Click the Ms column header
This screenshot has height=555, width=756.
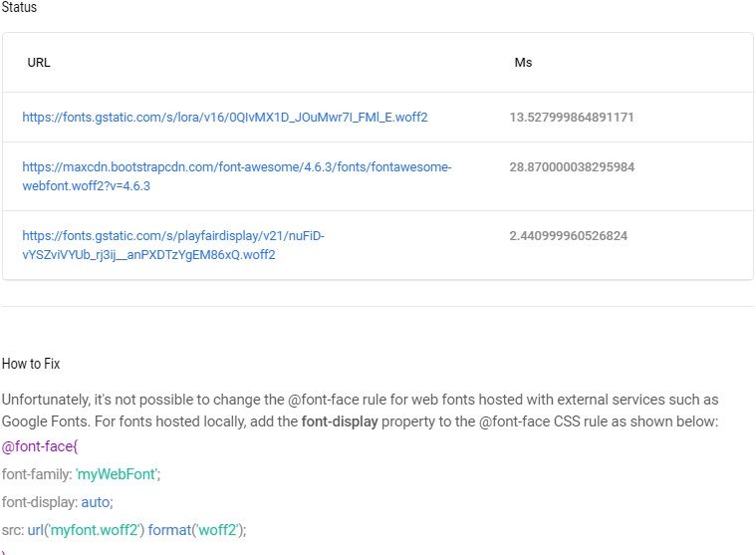coord(523,63)
